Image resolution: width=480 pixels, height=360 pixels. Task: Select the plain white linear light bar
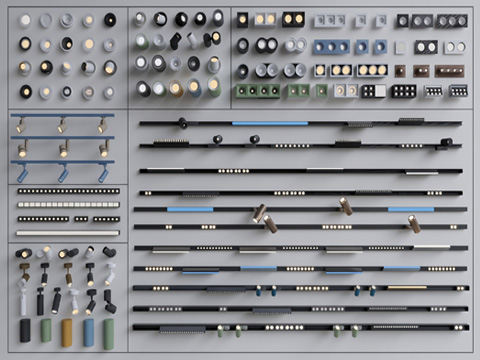[68, 233]
